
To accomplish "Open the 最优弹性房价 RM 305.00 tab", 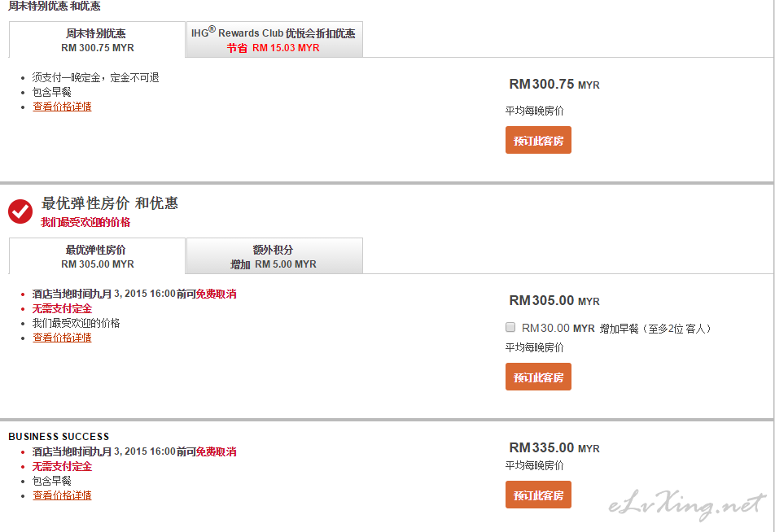I will pos(98,256).
